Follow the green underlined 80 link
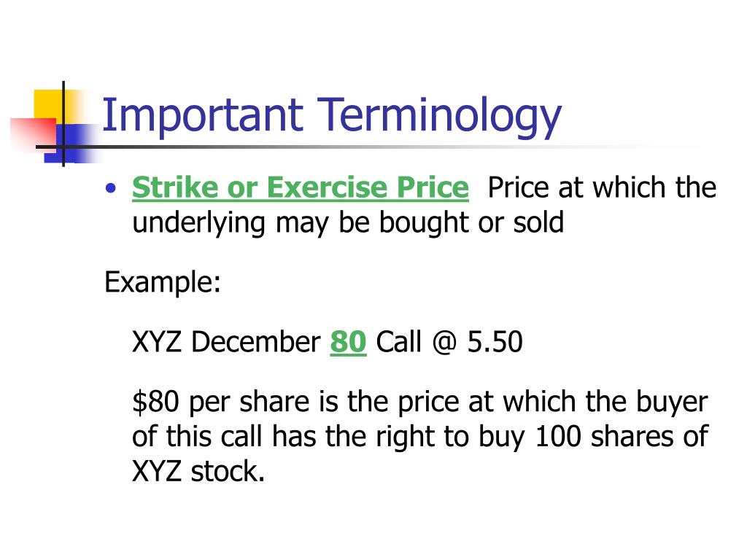Image resolution: width=747 pixels, height=560 pixels. coord(348,341)
